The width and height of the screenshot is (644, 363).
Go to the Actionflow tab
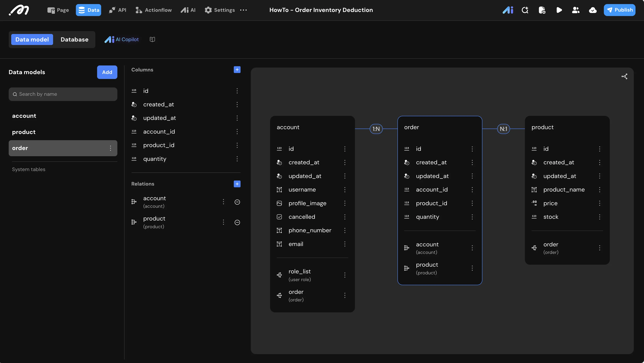click(153, 10)
